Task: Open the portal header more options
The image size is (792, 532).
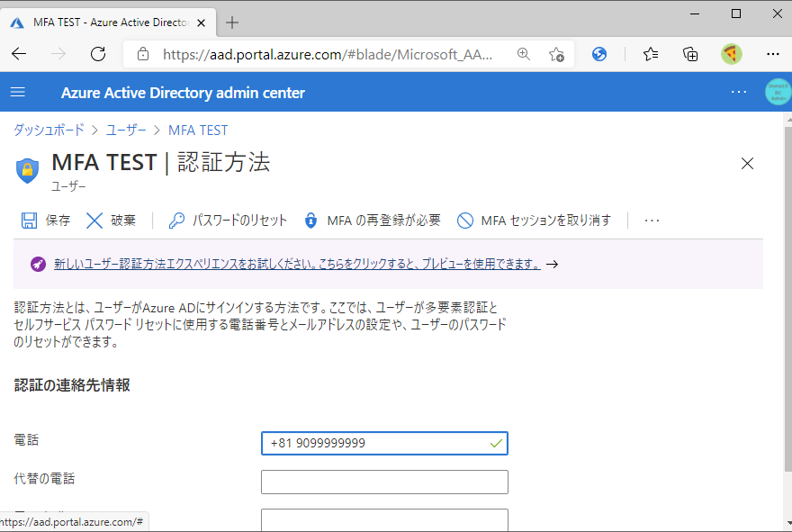Action: point(739,92)
